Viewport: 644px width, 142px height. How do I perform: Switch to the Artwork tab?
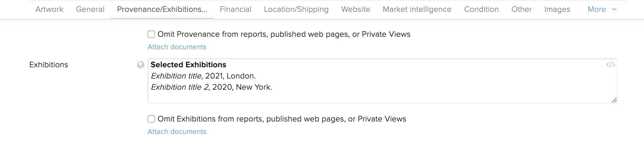point(50,9)
